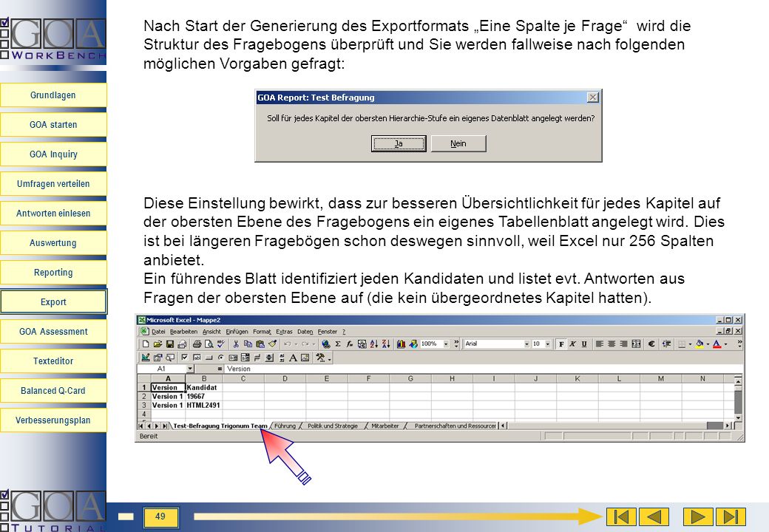Open the GOA Inquiry section
This screenshot has width=769, height=532.
tap(53, 154)
